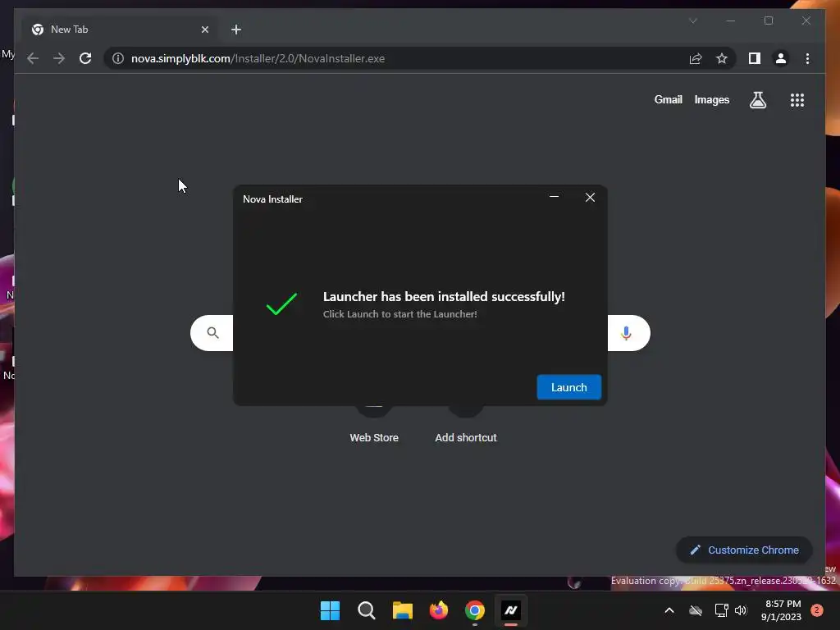Reload the page in Chrome

pos(85,58)
